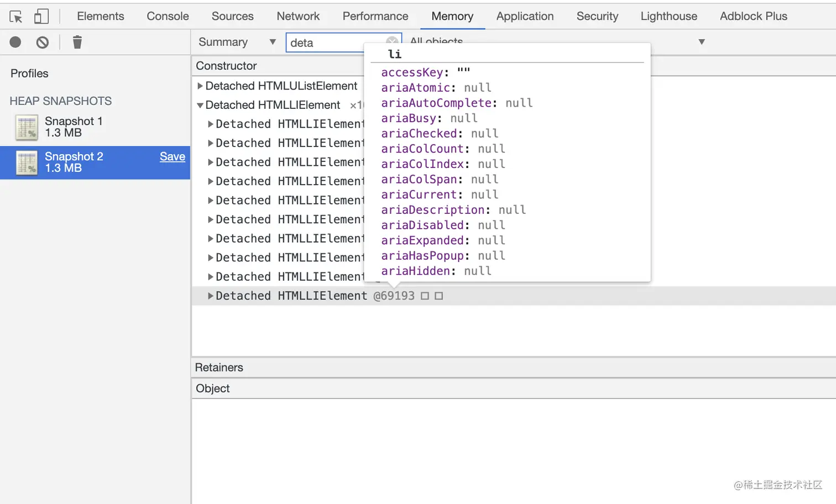The height and width of the screenshot is (504, 836).
Task: Click the collect garbage trash icon
Action: [x=77, y=43]
